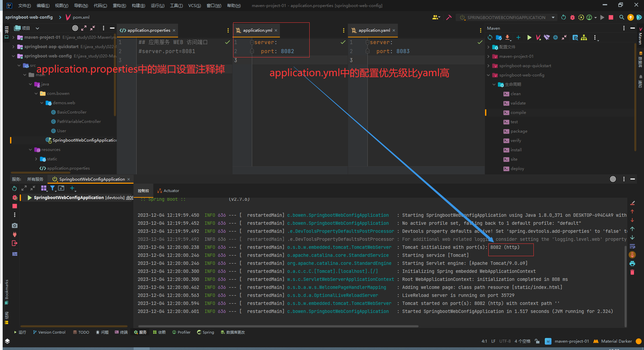Reload all Maven projects icon
The image size is (644, 350).
pos(490,37)
